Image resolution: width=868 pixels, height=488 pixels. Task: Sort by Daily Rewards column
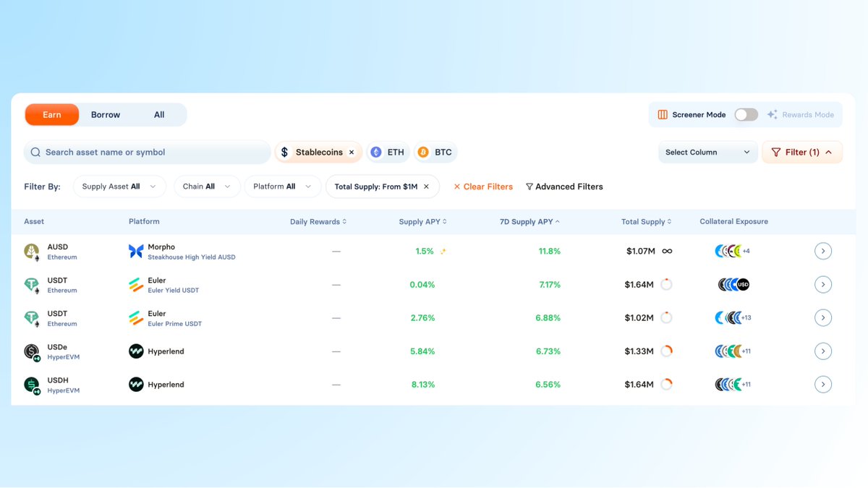coord(318,222)
